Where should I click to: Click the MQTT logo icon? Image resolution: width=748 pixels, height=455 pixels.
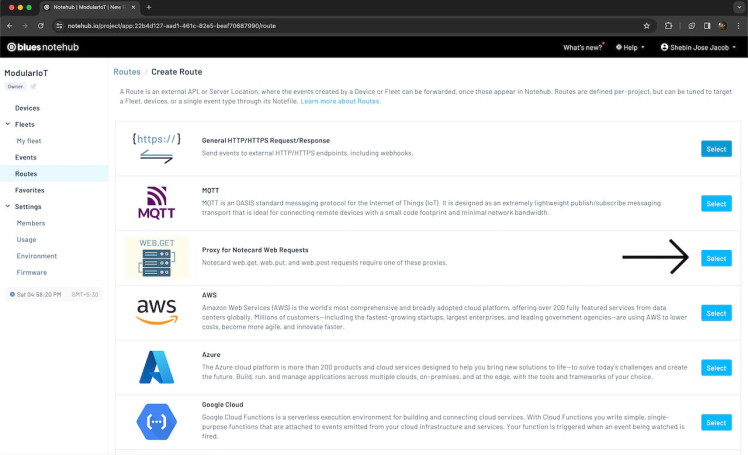(156, 203)
